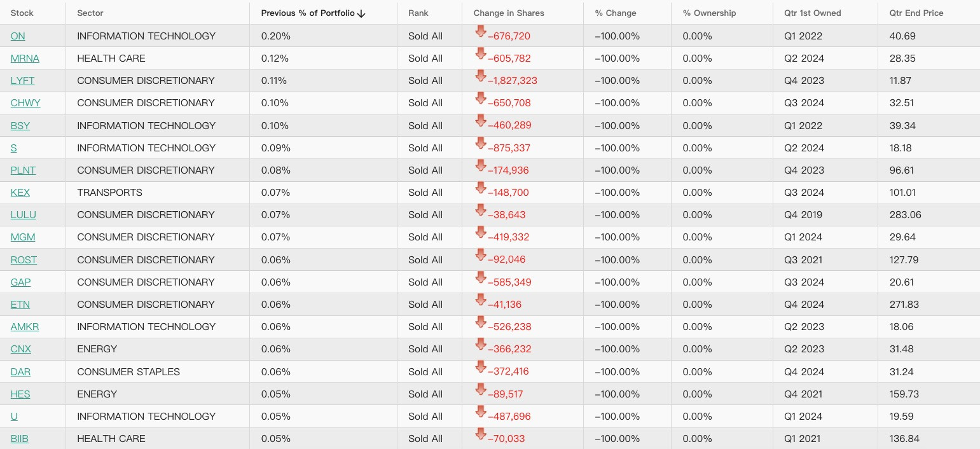Click the red arrow icon next to -70,033
The image size is (980, 449).
pyautogui.click(x=481, y=434)
